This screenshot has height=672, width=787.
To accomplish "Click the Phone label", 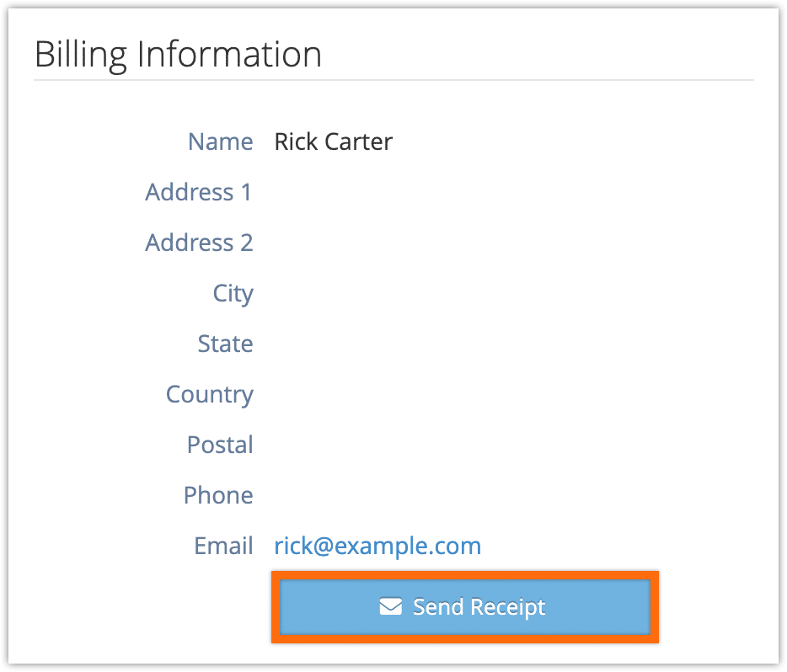I will (218, 495).
